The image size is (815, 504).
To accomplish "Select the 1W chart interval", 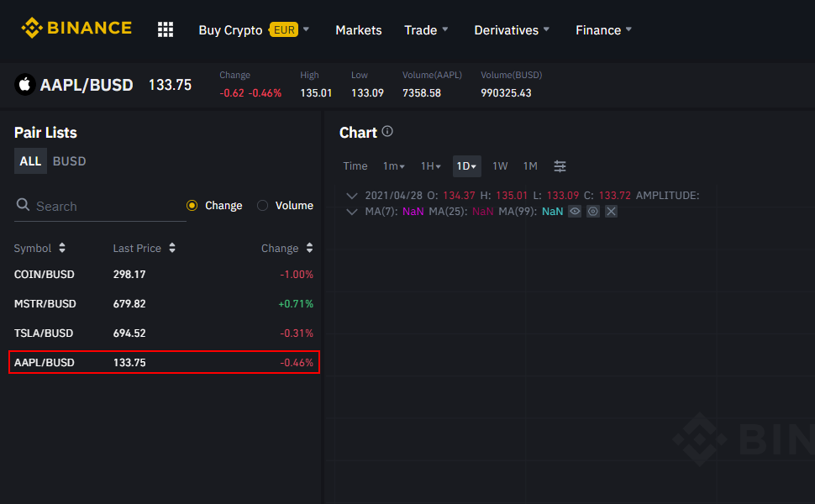I will point(500,166).
